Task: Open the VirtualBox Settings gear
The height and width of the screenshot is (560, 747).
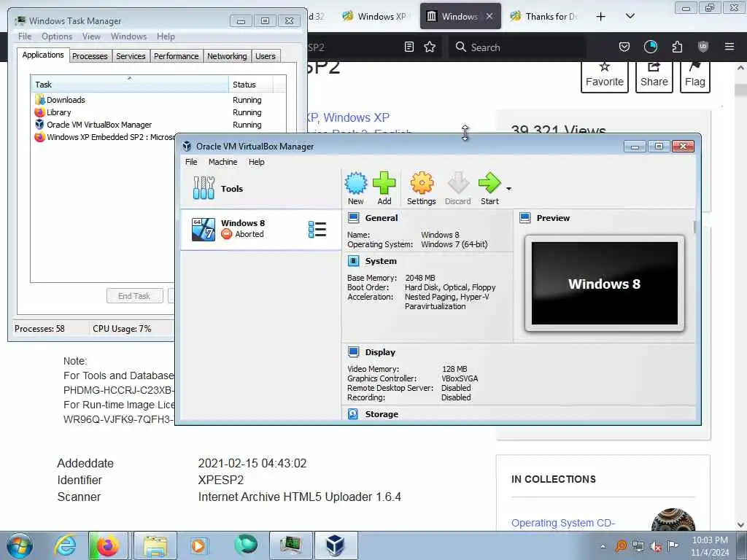Action: (x=421, y=189)
